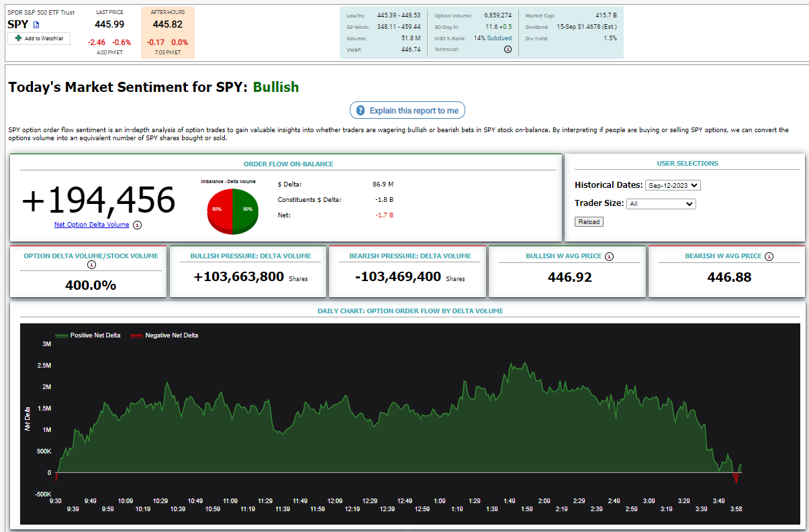Click the 30-Day IV value 11.6 +0.5

[499, 27]
